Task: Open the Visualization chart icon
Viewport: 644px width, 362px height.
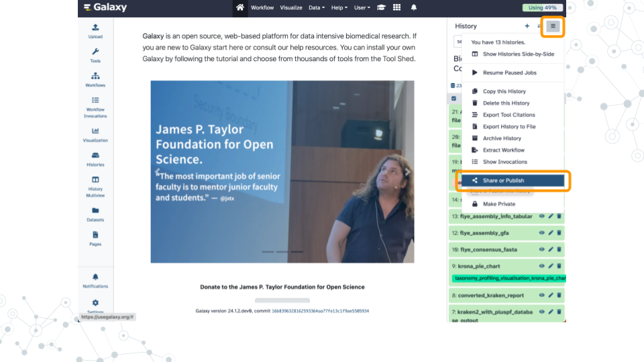Action: [95, 134]
